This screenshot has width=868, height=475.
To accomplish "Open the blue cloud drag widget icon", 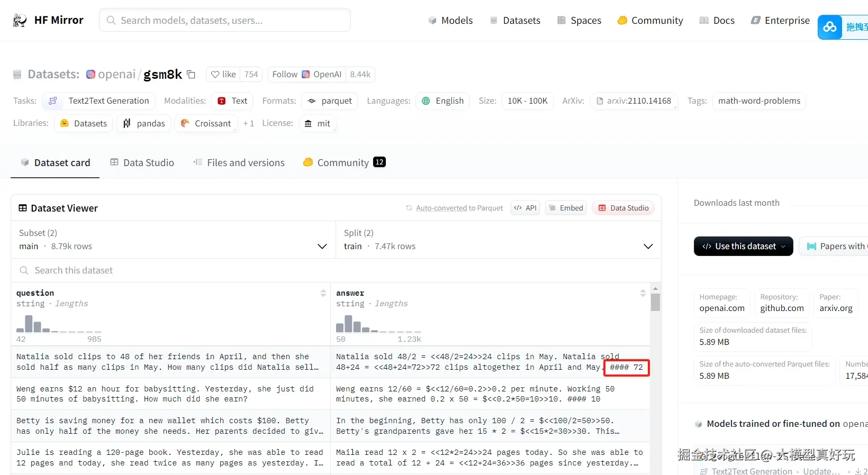I will pos(830,27).
